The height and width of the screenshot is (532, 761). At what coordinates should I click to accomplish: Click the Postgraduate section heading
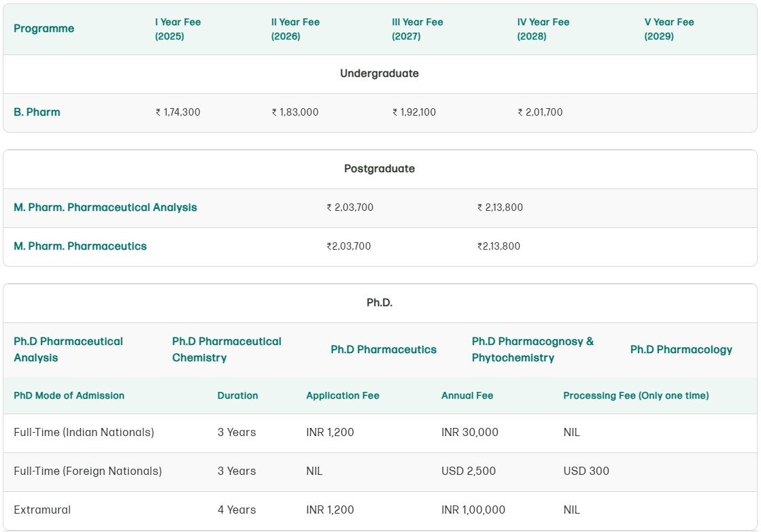pyautogui.click(x=379, y=169)
